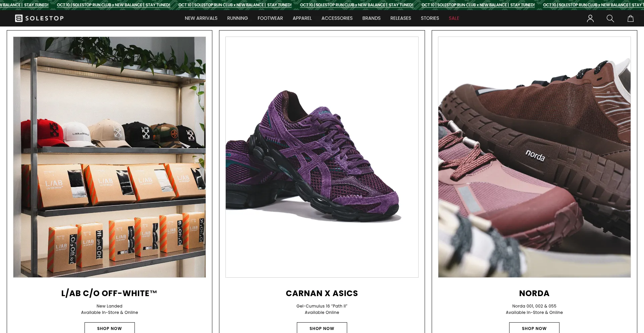Open the New Arrivals menu
This screenshot has width=644, height=333.
click(201, 18)
